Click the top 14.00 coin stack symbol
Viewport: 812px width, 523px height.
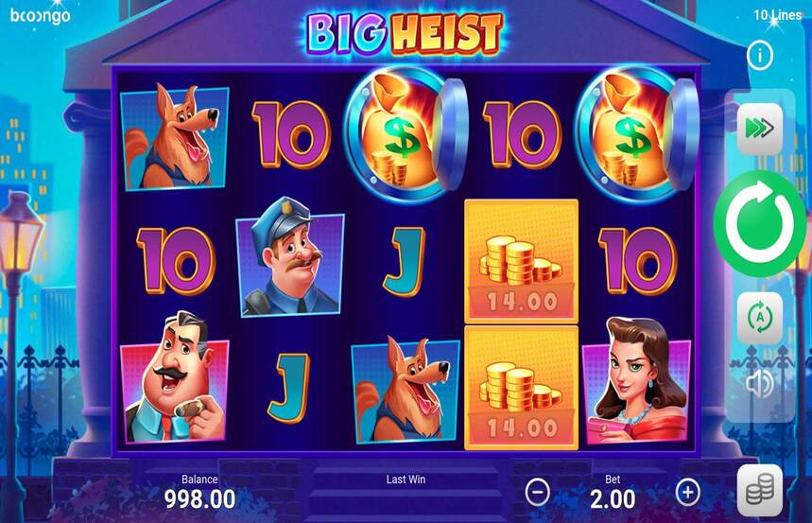pyautogui.click(x=522, y=262)
